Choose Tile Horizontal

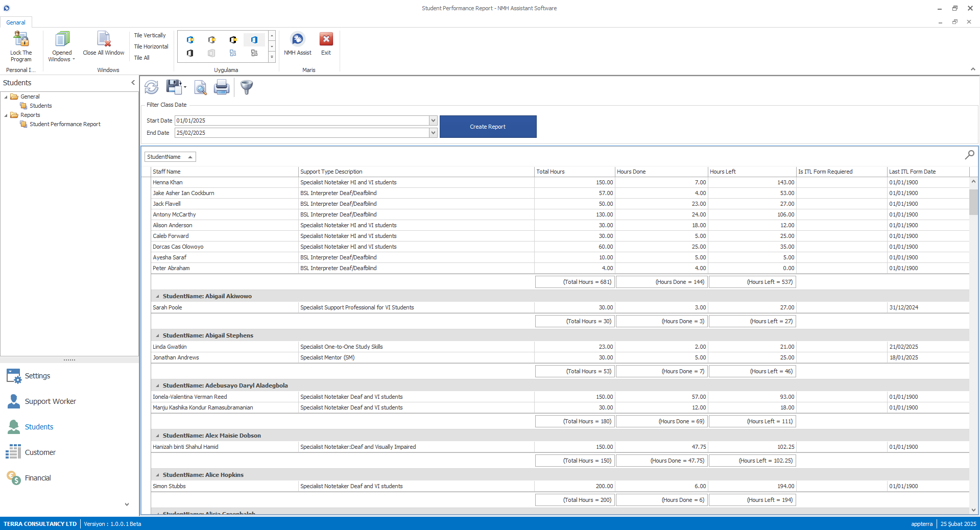coord(151,46)
